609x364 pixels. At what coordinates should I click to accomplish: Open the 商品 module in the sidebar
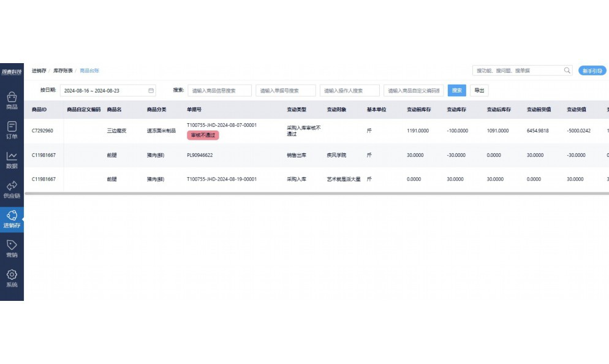(x=12, y=100)
